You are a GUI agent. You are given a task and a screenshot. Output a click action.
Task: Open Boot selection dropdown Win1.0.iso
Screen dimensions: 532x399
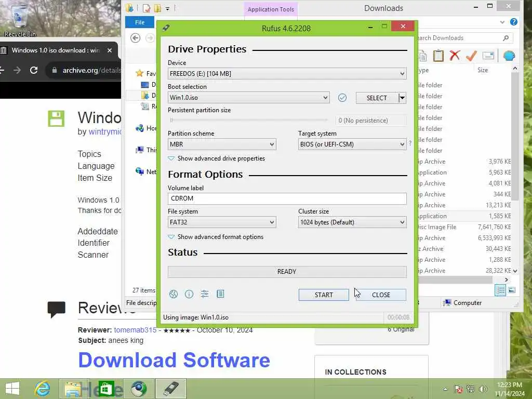(248, 98)
